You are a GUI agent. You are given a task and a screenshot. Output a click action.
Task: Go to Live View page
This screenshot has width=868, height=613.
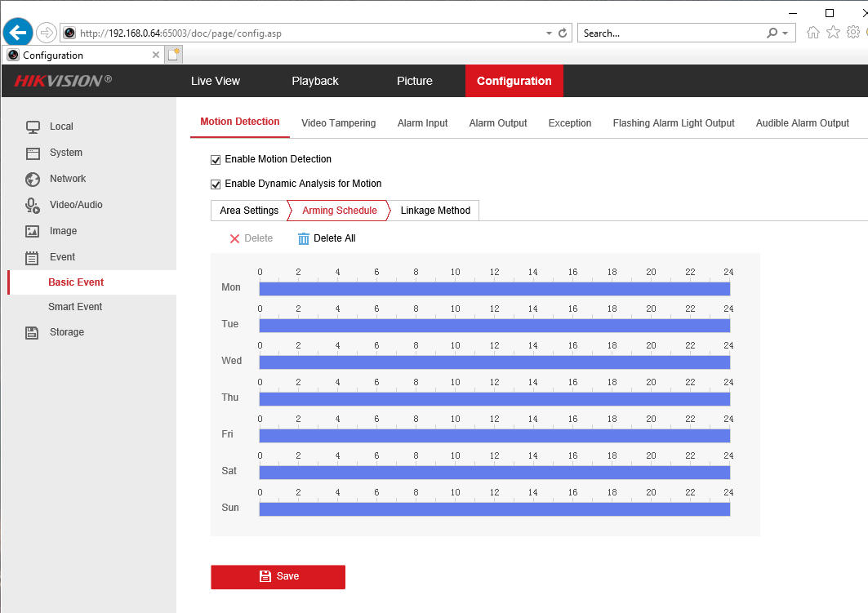click(x=216, y=81)
